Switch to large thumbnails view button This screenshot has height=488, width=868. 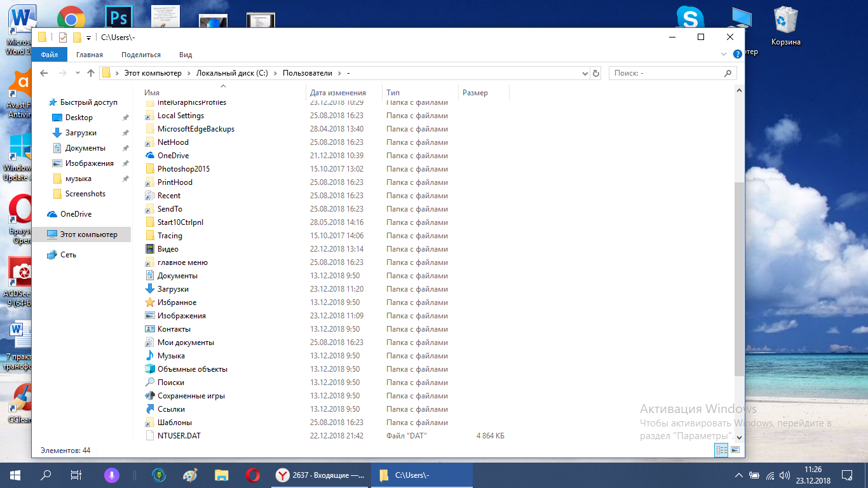pyautogui.click(x=735, y=450)
